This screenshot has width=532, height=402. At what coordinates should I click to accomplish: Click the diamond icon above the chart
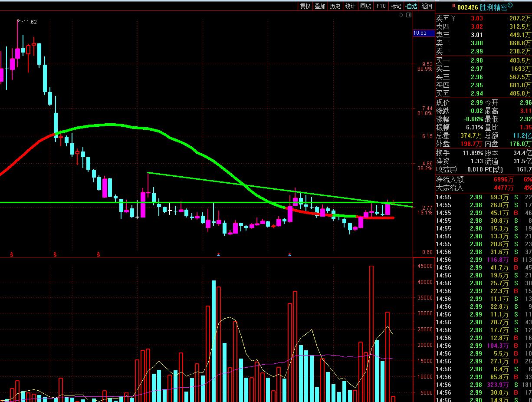(x=401, y=16)
